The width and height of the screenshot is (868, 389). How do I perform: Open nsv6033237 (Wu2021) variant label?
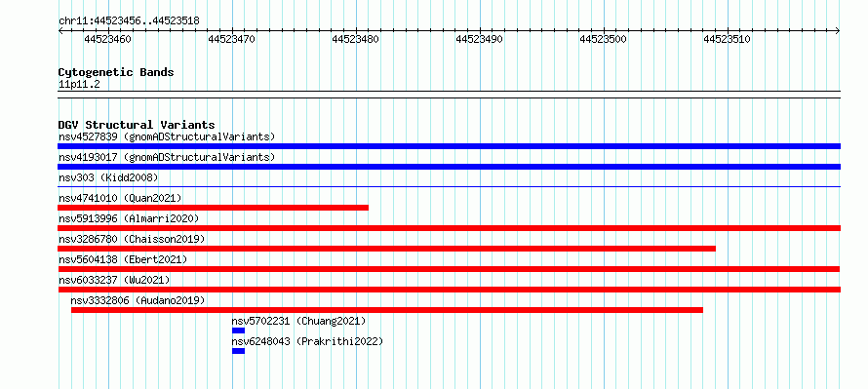pyautogui.click(x=114, y=280)
